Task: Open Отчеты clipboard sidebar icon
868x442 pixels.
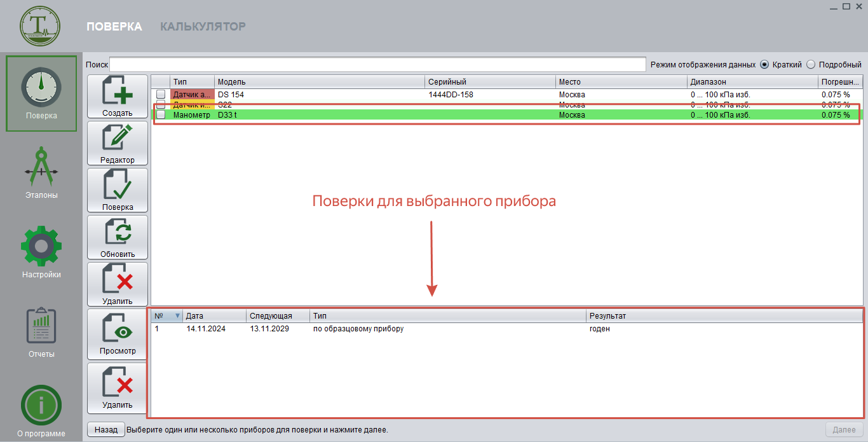Action: [x=41, y=327]
